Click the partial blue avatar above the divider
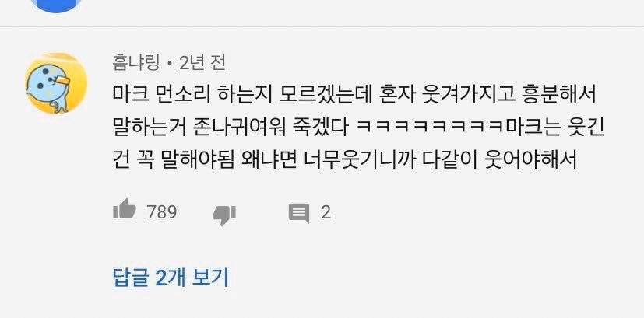Viewport: 644px width, 318px height. (x=56, y=5)
